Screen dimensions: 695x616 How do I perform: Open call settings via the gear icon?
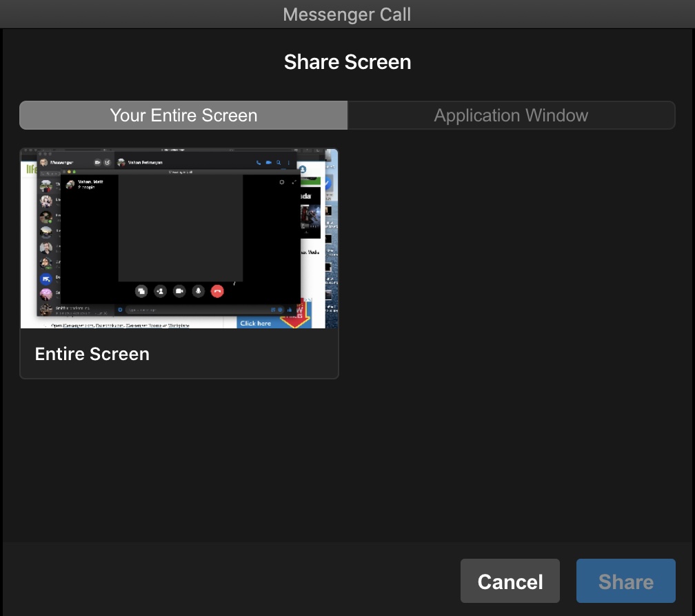[x=281, y=182]
